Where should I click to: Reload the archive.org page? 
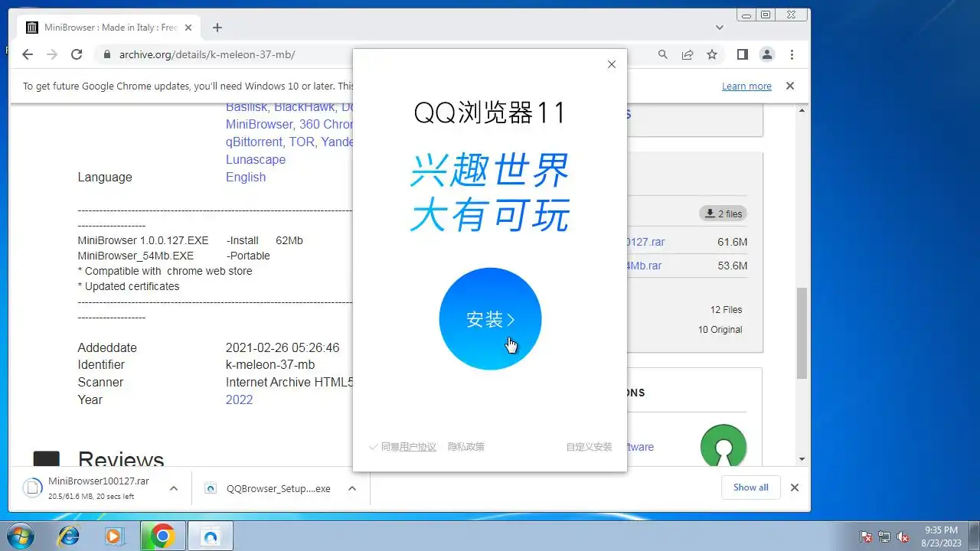[77, 54]
